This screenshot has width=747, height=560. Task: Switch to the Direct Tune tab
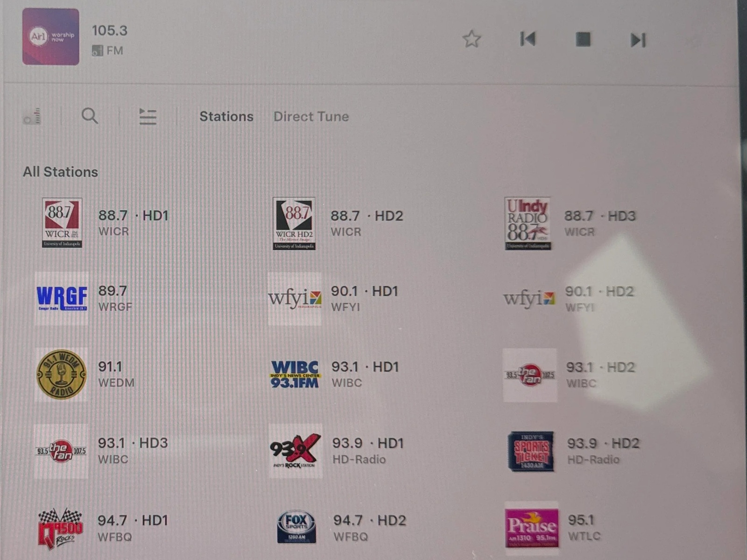[311, 117]
